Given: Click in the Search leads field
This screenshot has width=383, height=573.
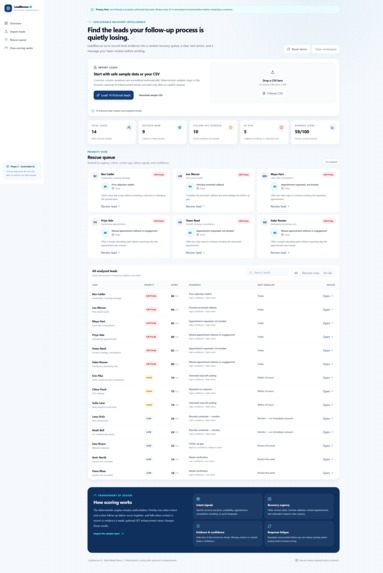Looking at the screenshot, I should point(268,273).
